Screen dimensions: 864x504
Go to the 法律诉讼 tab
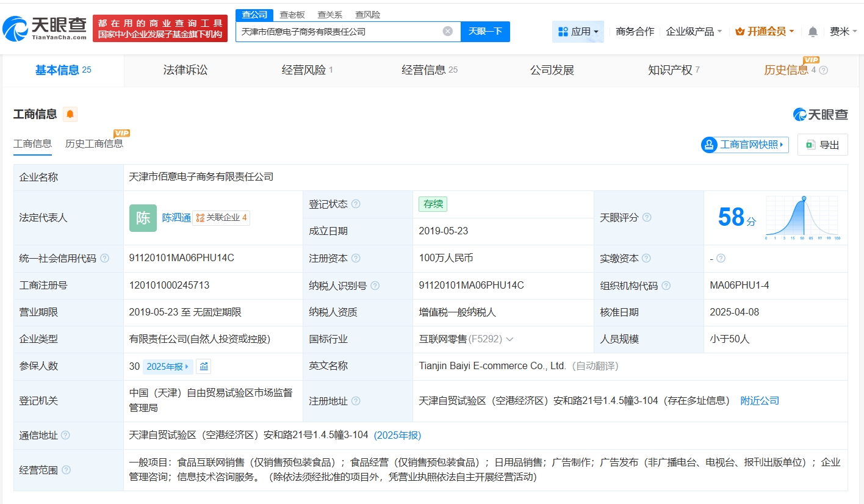(185, 70)
